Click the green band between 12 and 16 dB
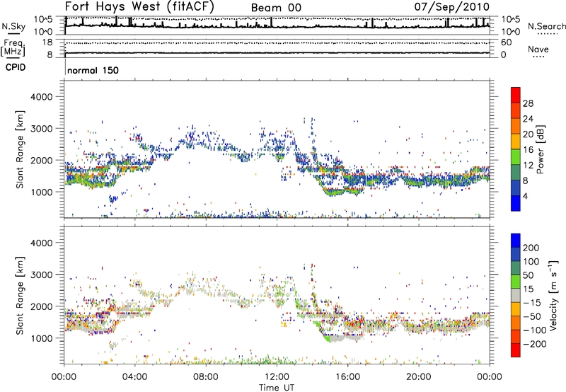566x392 pixels. click(516, 156)
